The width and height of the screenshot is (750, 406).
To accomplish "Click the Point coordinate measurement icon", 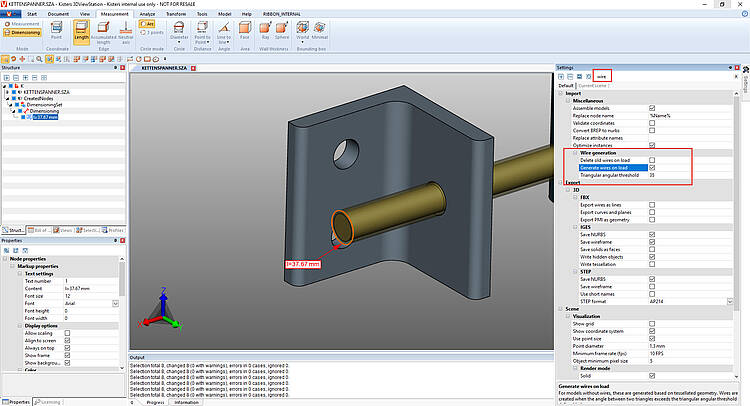I will pos(56,35).
